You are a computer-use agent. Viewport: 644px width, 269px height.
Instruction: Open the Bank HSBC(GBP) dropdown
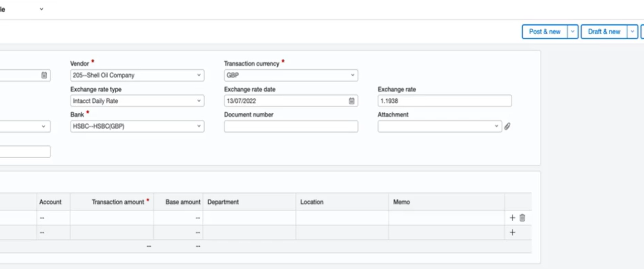point(137,126)
